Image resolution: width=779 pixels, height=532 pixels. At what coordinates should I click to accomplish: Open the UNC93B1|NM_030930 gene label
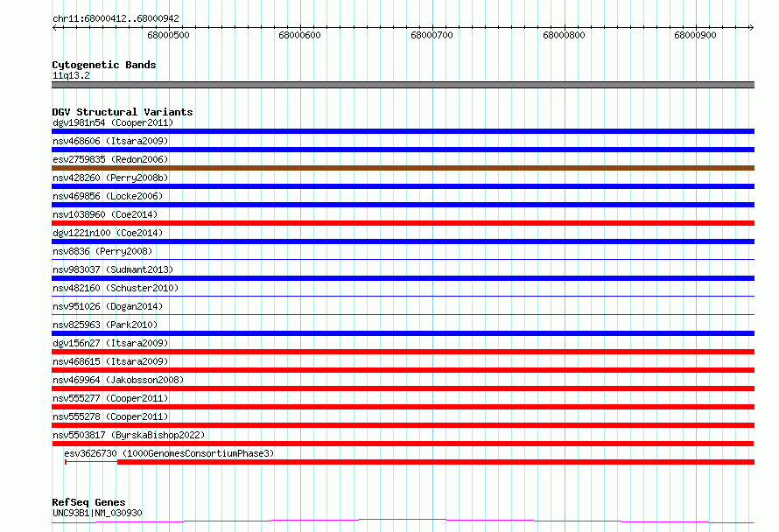click(x=97, y=513)
